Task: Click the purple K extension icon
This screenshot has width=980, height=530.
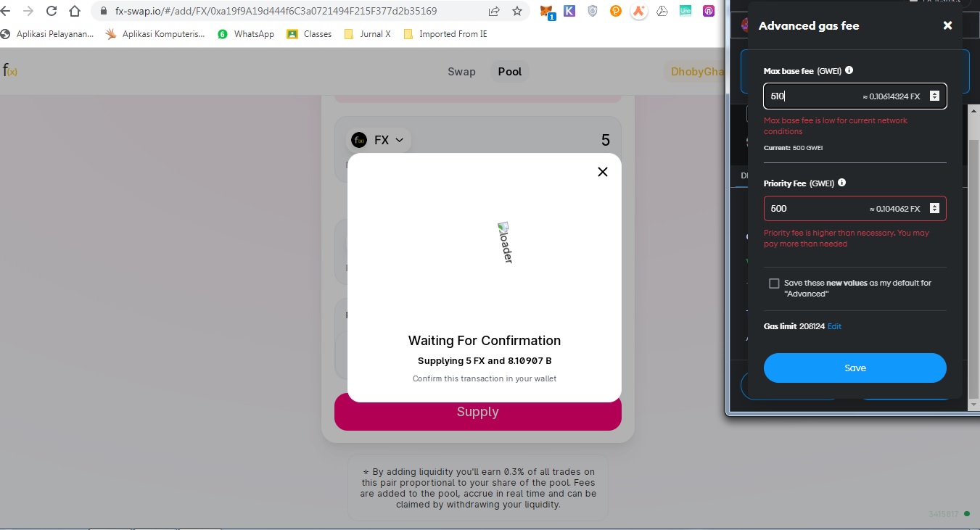Action: click(x=569, y=12)
